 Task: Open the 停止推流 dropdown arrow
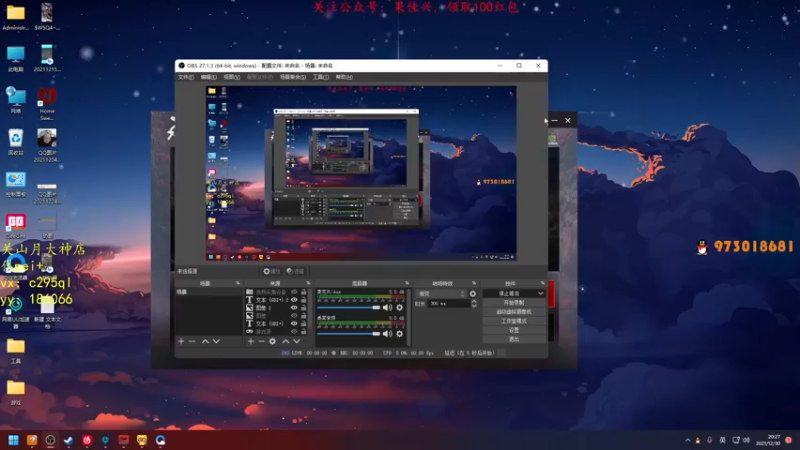(x=540, y=293)
